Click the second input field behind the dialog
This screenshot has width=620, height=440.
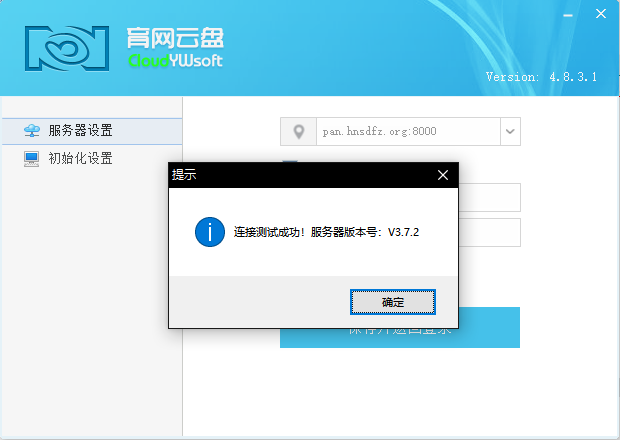tap(490, 232)
